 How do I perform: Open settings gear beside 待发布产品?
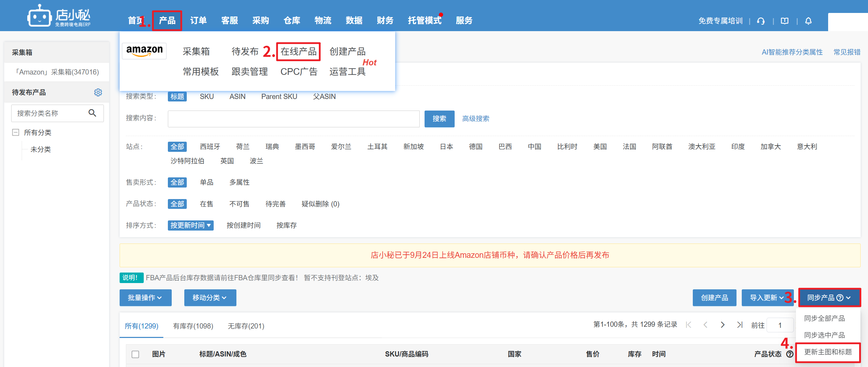coord(98,92)
